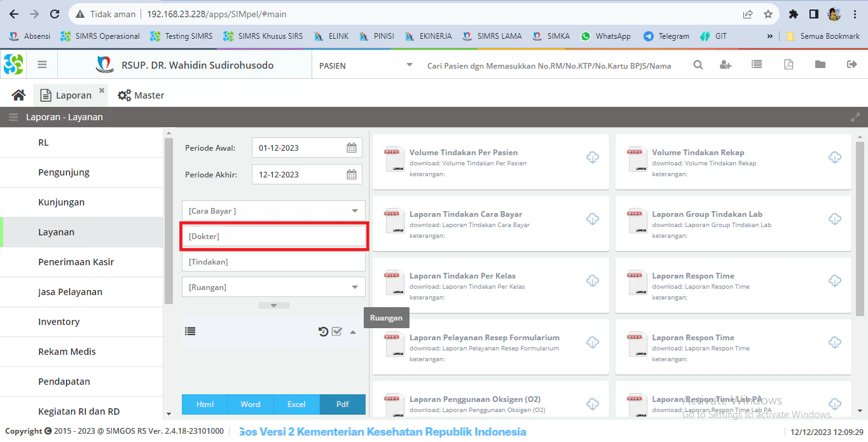Choose the Word output format button
Image resolution: width=868 pixels, height=442 pixels.
[x=251, y=404]
